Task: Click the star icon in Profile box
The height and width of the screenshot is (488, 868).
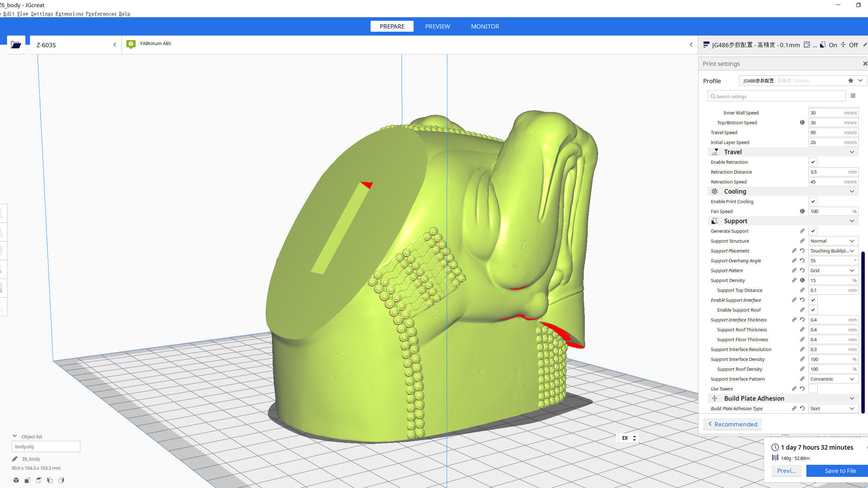Action: tap(850, 81)
